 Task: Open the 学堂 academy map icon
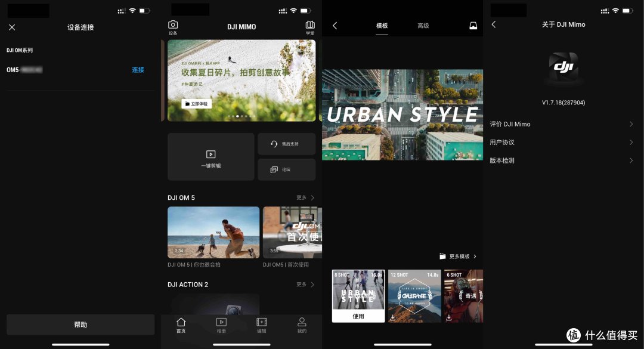310,27
